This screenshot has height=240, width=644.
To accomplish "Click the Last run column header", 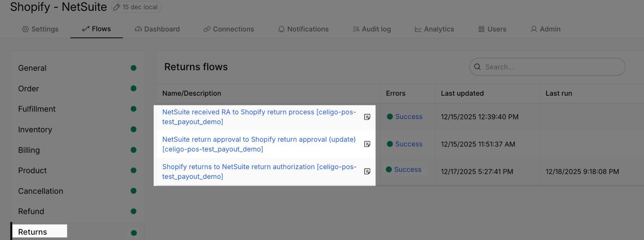I will coord(559,93).
